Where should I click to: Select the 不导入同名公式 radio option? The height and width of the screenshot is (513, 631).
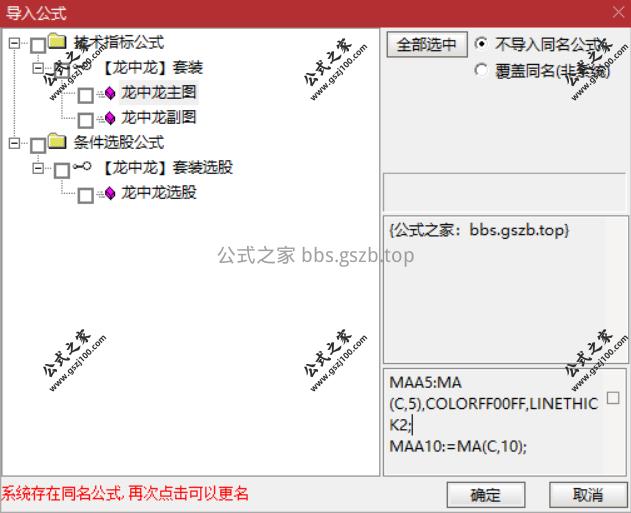click(x=480, y=43)
